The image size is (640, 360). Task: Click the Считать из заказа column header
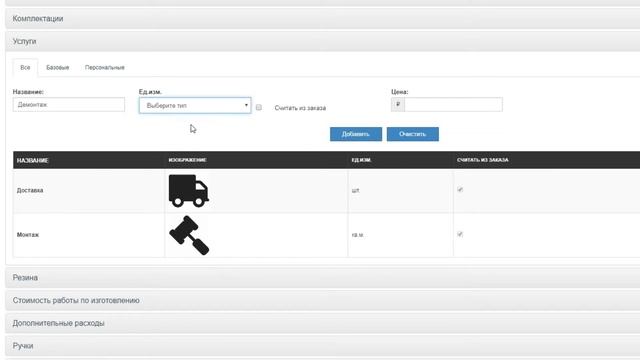(483, 160)
